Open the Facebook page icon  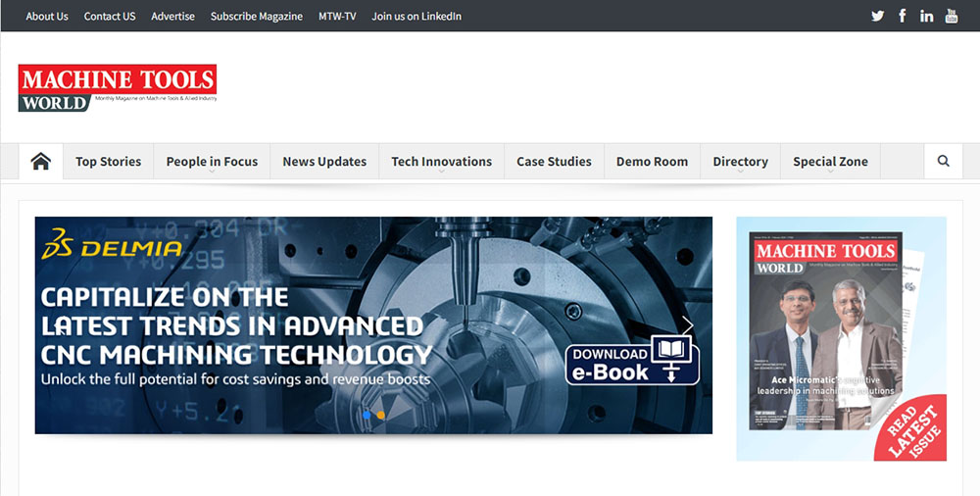902,16
